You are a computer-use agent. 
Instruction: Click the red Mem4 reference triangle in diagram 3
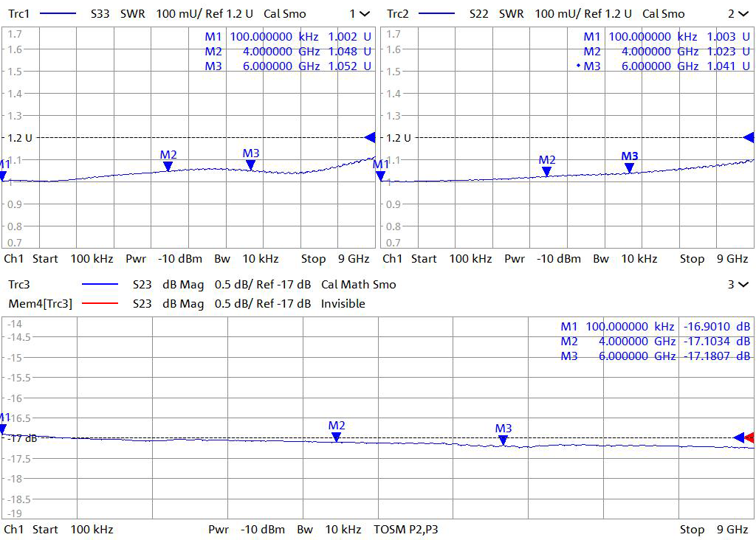(749, 437)
